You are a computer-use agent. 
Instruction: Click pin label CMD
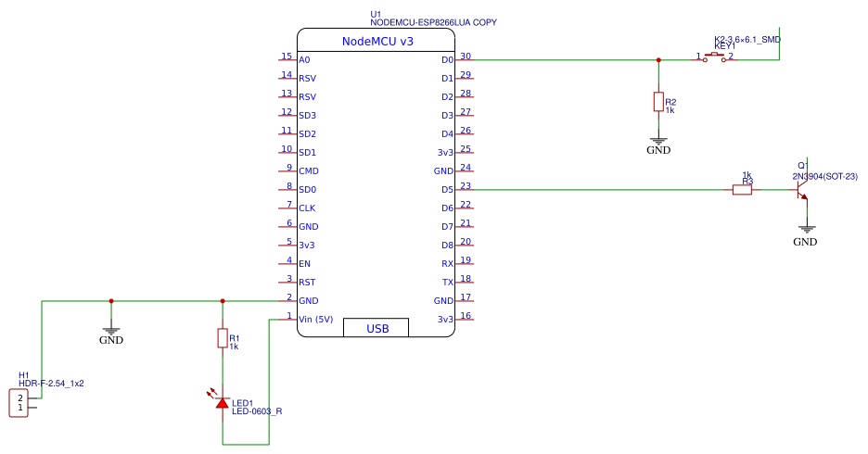pos(309,170)
